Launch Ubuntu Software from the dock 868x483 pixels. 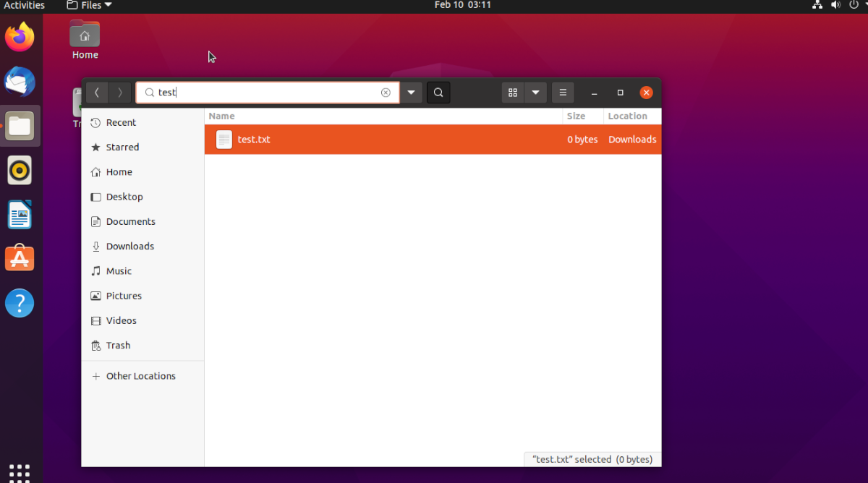[20, 258]
